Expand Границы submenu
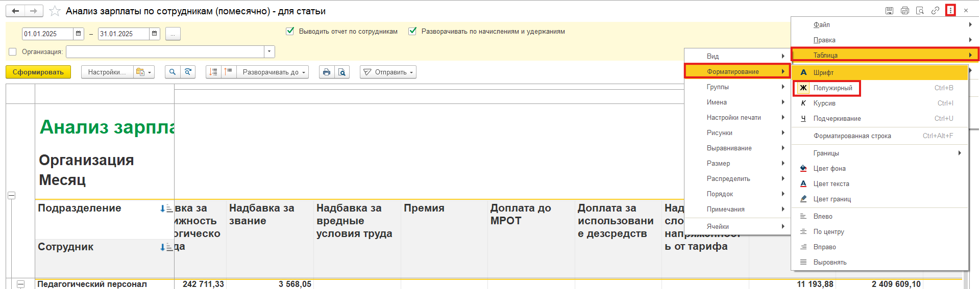Image resolution: width=980 pixels, height=289 pixels. 880,153
